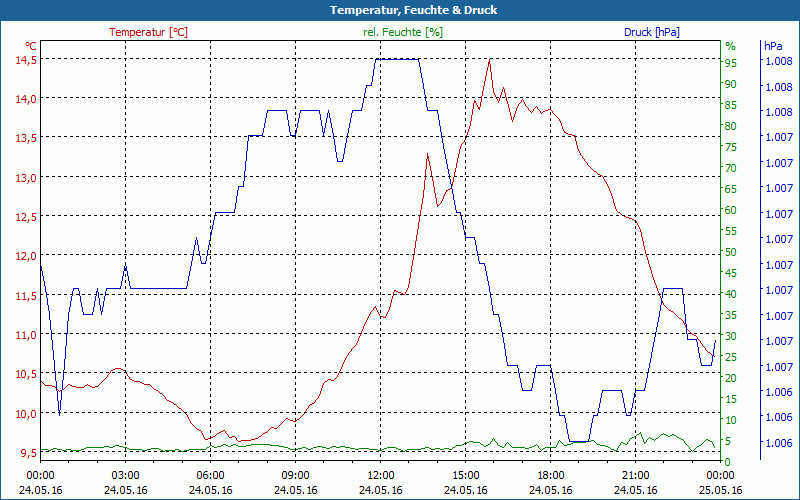Click the 12,0 temperature axis value

[x=26, y=256]
